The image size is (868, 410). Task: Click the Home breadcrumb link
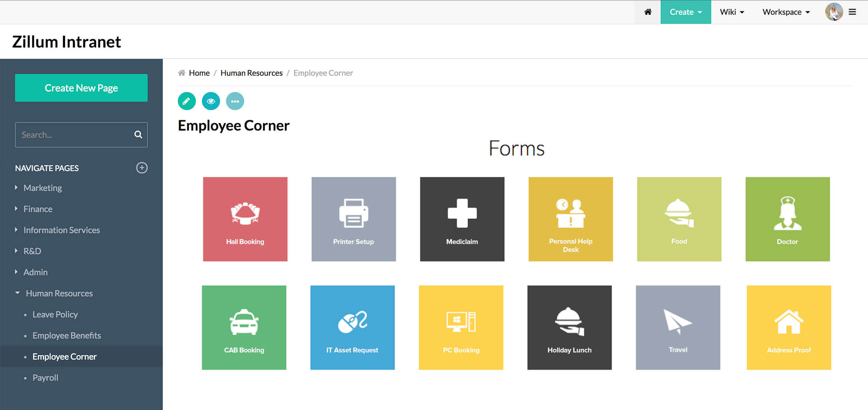[x=199, y=73]
